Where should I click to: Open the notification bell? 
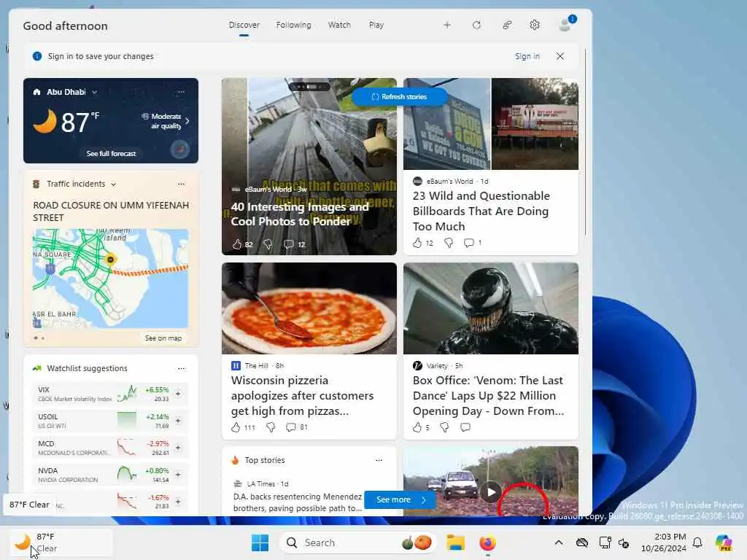[697, 542]
